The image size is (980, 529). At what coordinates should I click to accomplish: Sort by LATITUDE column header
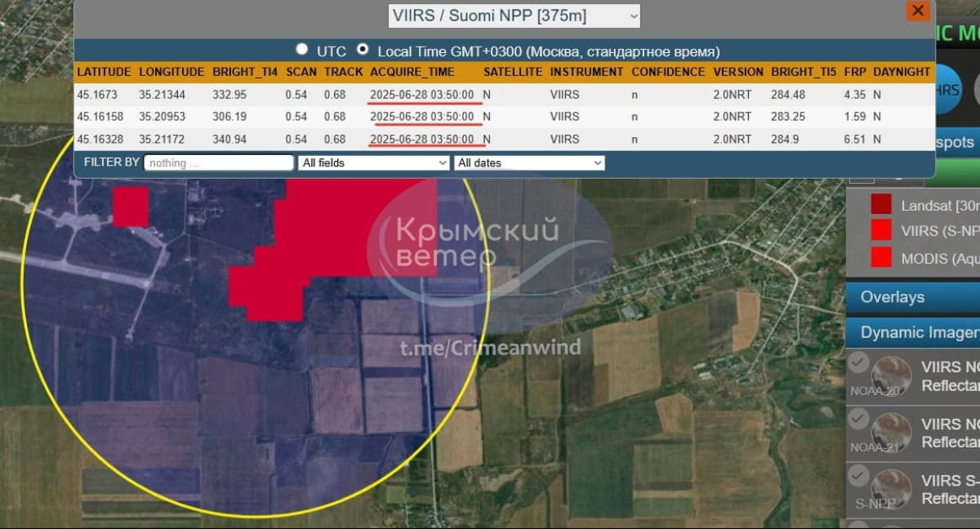[104, 72]
